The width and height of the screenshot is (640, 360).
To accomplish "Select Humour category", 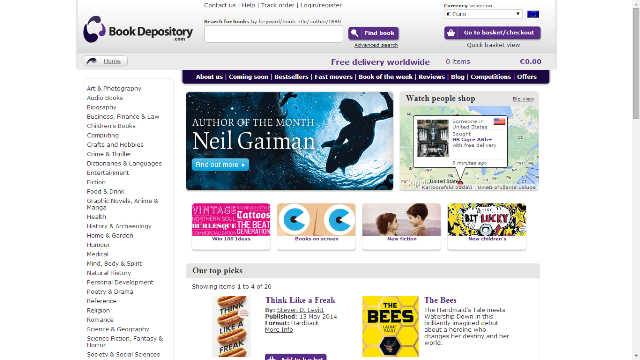I will click(98, 245).
